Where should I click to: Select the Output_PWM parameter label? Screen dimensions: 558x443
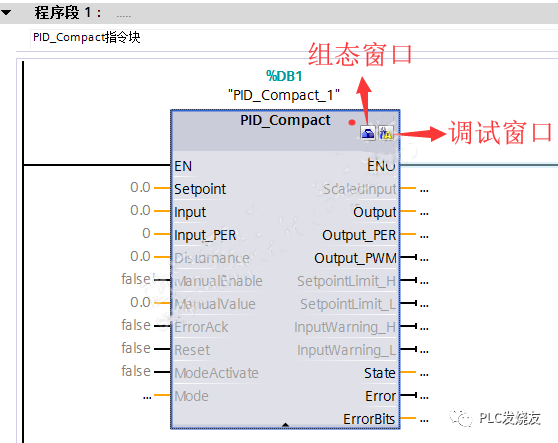coord(355,258)
